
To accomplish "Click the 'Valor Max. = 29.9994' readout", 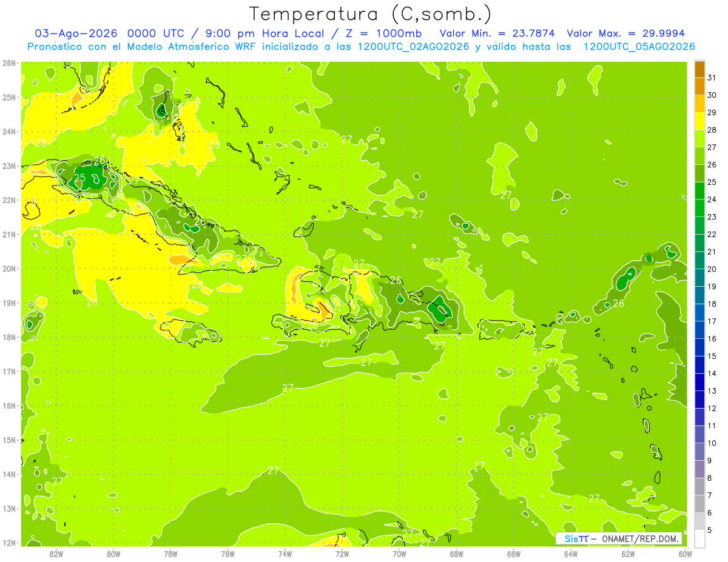I will point(626,33).
